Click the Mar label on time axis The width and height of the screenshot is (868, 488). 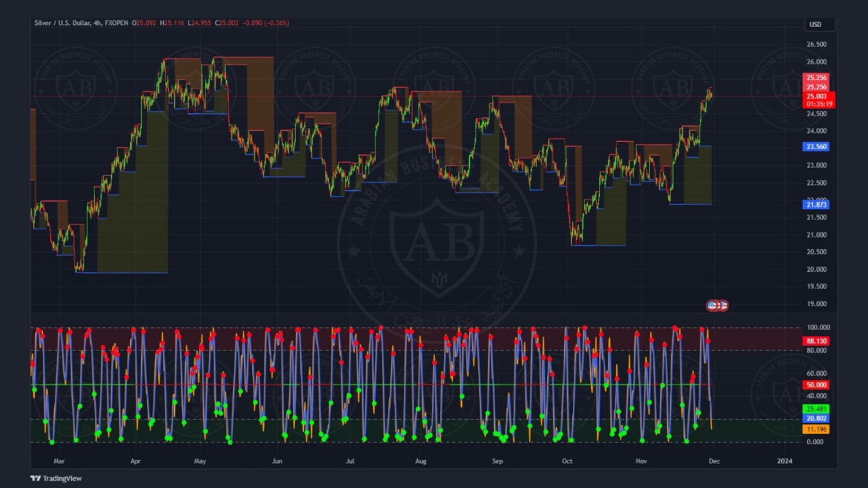click(x=59, y=461)
